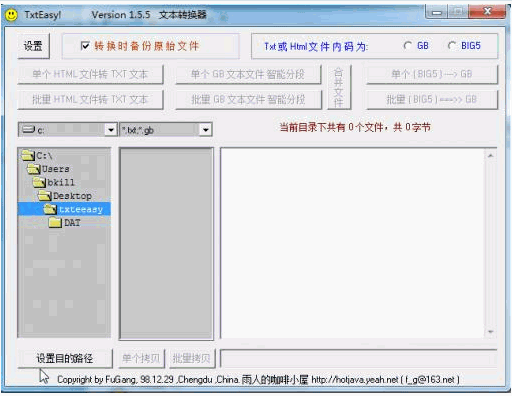
Task: Click the http://hotjava.yeah.net copyright link text
Action: coord(355,379)
